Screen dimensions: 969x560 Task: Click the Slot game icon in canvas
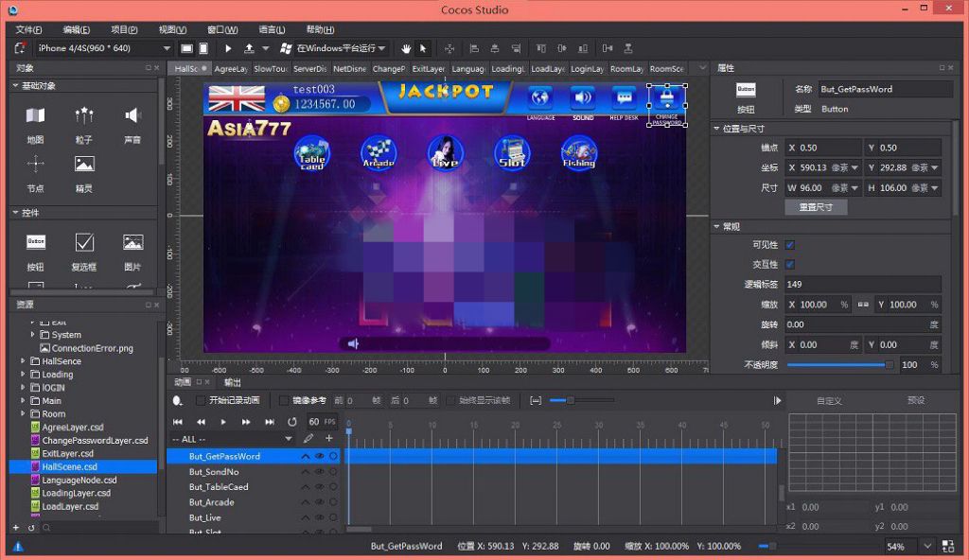(x=512, y=152)
